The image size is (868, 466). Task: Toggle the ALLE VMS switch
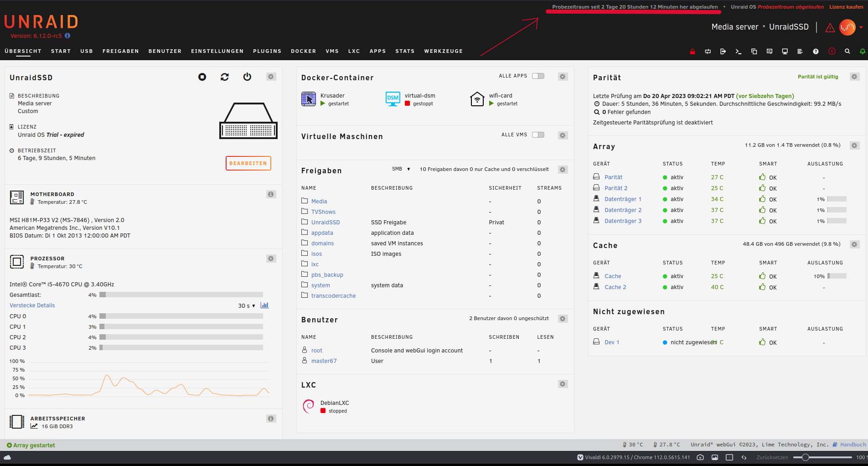click(538, 135)
